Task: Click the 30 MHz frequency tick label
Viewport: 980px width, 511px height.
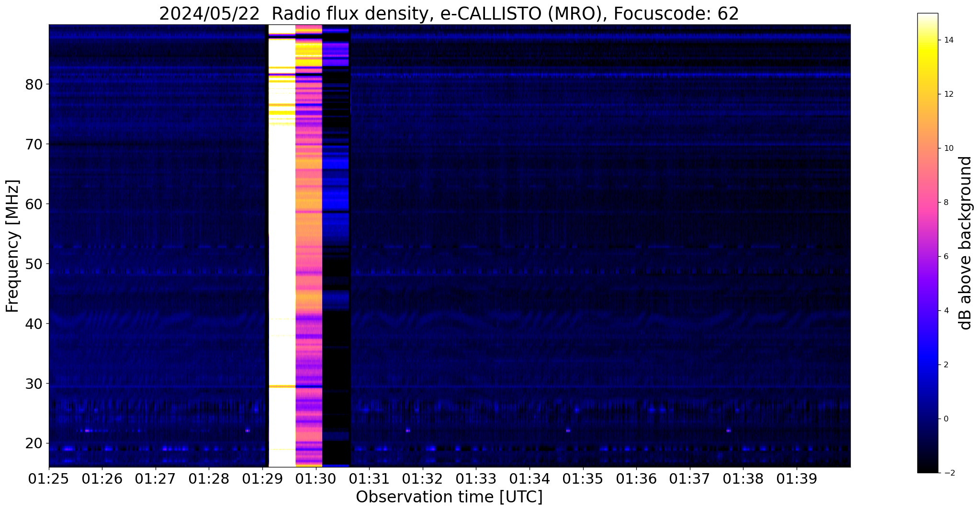Action: (x=34, y=384)
